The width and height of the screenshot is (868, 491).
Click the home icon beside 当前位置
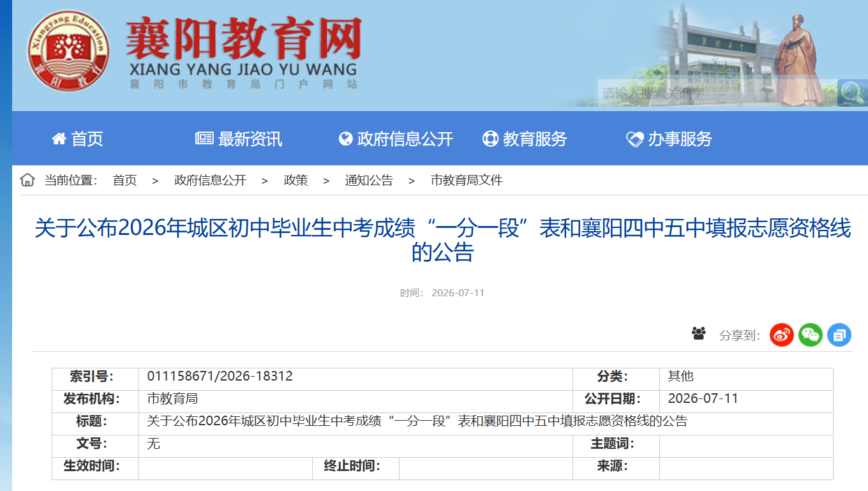(27, 180)
